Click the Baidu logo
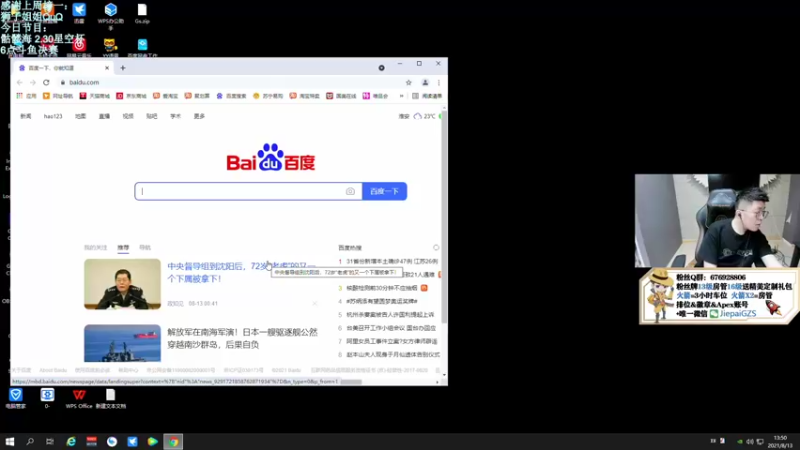800x450 pixels. 271,157
